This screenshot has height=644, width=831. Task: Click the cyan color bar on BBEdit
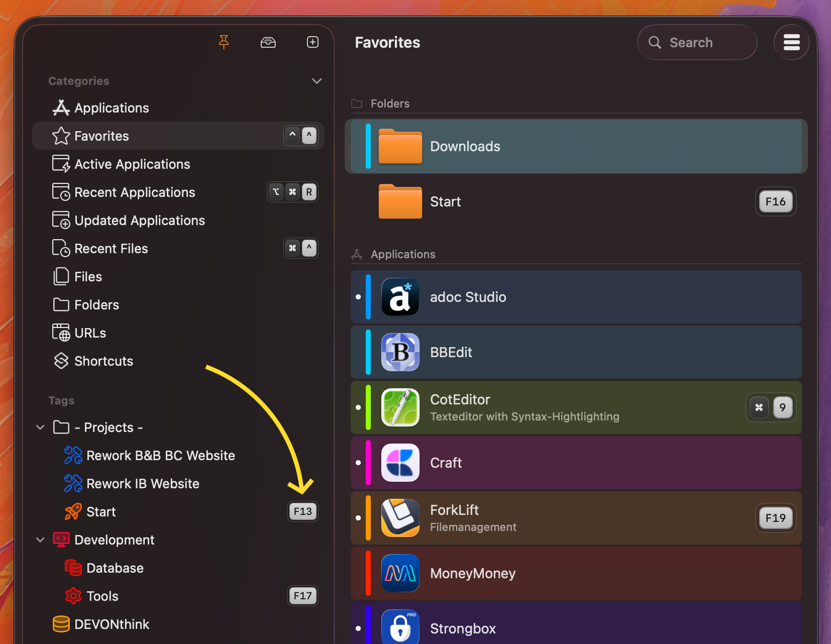(368, 352)
